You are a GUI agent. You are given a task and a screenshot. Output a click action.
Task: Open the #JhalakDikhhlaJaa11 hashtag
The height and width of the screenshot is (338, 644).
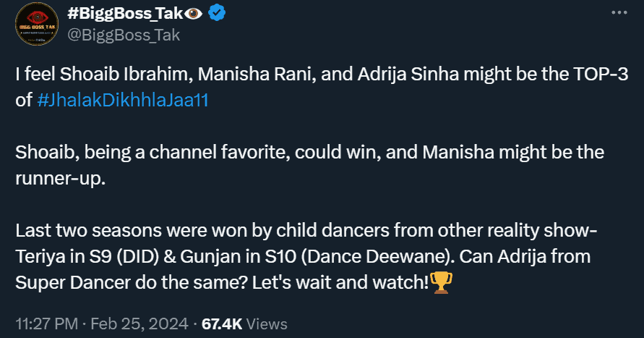[x=122, y=100]
